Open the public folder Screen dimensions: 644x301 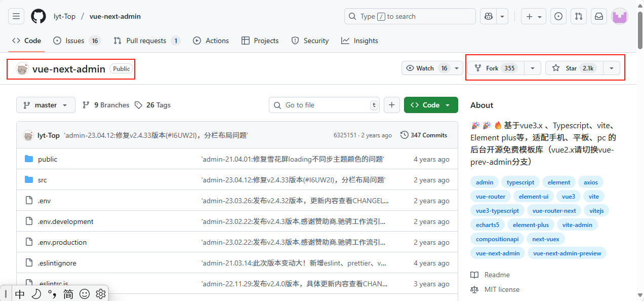tap(48, 159)
